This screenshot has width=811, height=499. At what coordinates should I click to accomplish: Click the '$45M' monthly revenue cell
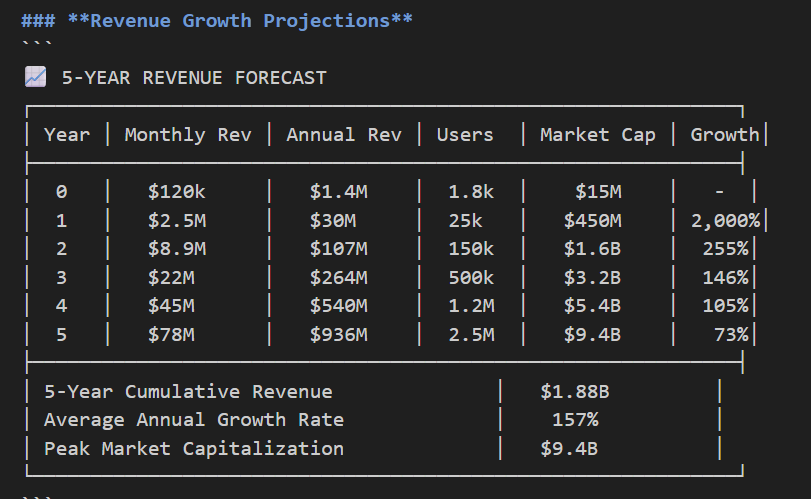(171, 306)
